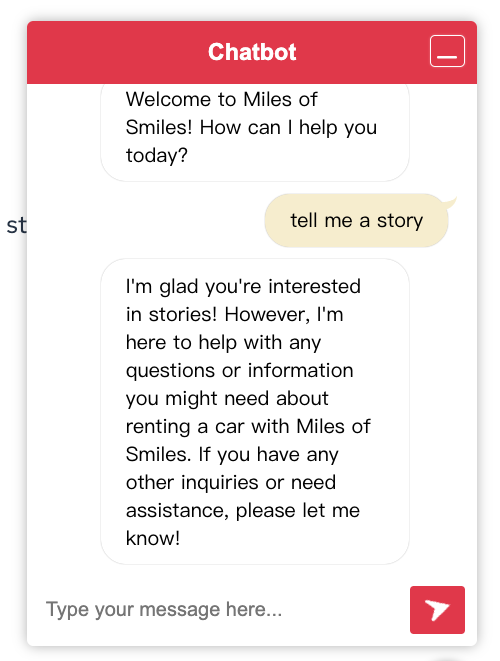The image size is (500, 661).
Task: Click the 'you might need about' line
Action: [x=227, y=399]
